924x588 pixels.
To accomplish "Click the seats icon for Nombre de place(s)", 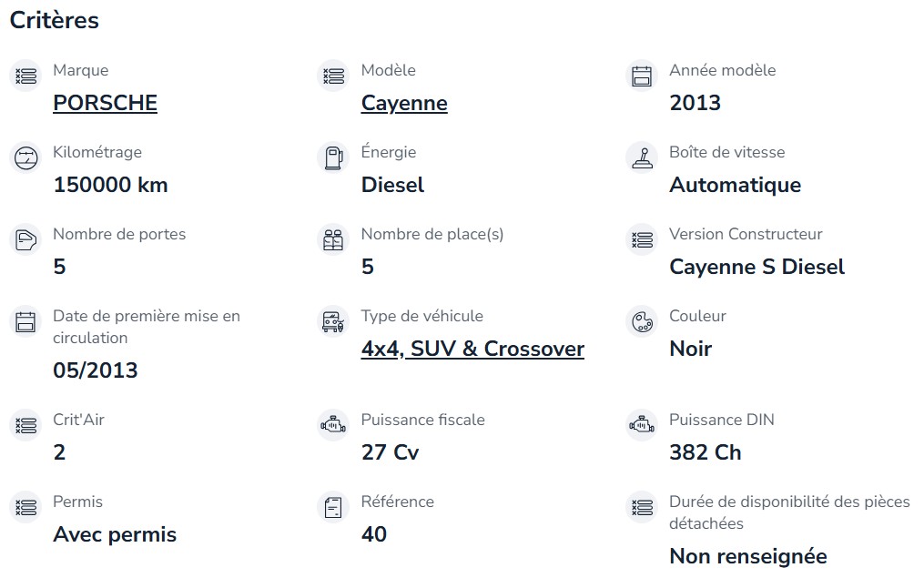I will pos(333,239).
